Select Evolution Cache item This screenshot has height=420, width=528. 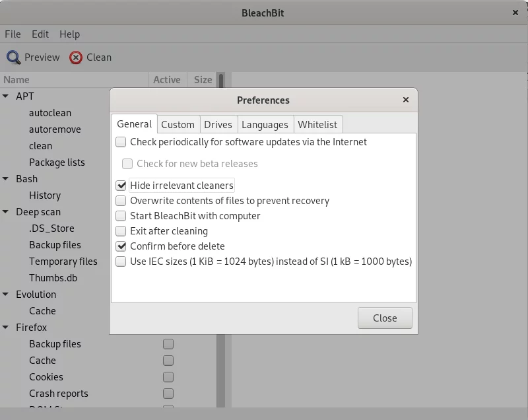[42, 311]
